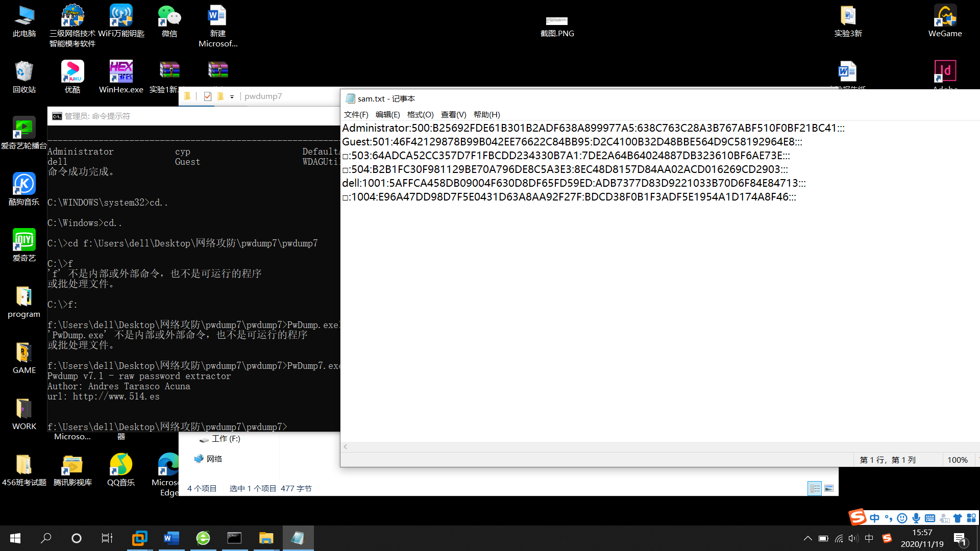Viewport: 980px width, 551px height.
Task: Toggle Sogou Chinese/English input mode
Action: coord(875,518)
